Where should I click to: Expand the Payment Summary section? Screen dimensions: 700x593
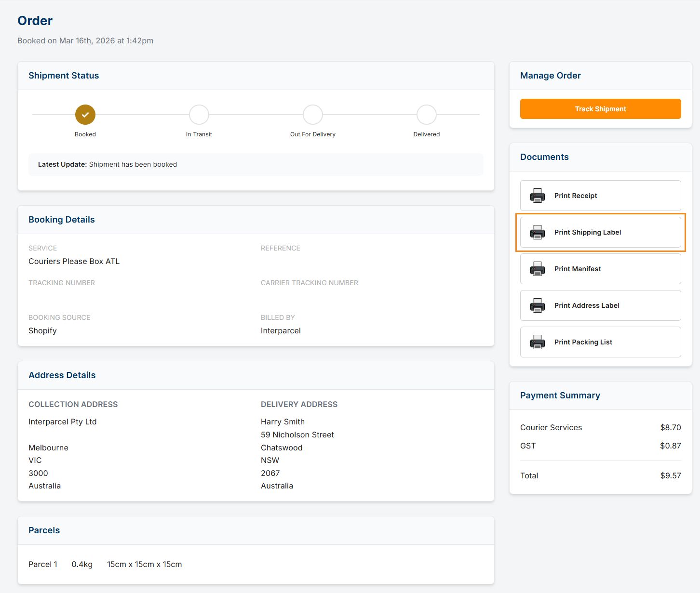(x=560, y=395)
